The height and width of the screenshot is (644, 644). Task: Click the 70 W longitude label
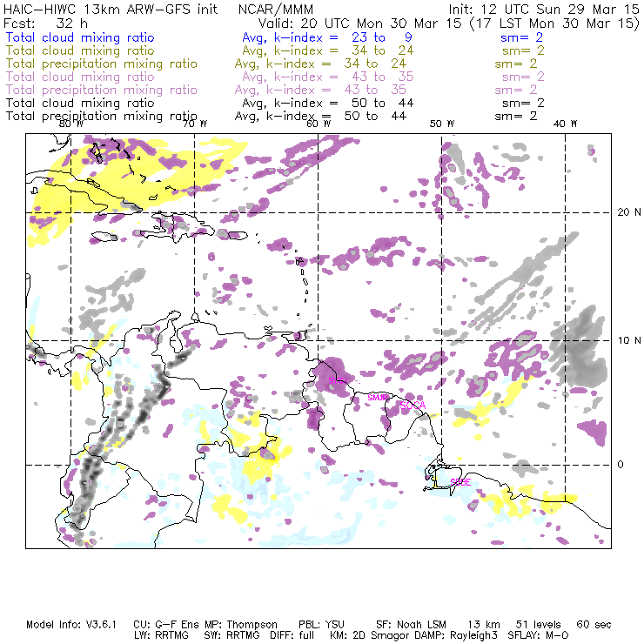[x=195, y=124]
